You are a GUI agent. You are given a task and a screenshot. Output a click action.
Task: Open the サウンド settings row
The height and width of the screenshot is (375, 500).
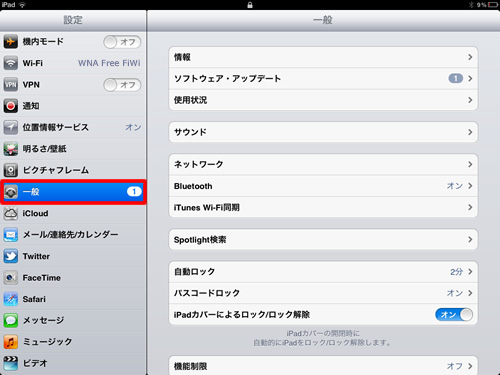pos(323,132)
